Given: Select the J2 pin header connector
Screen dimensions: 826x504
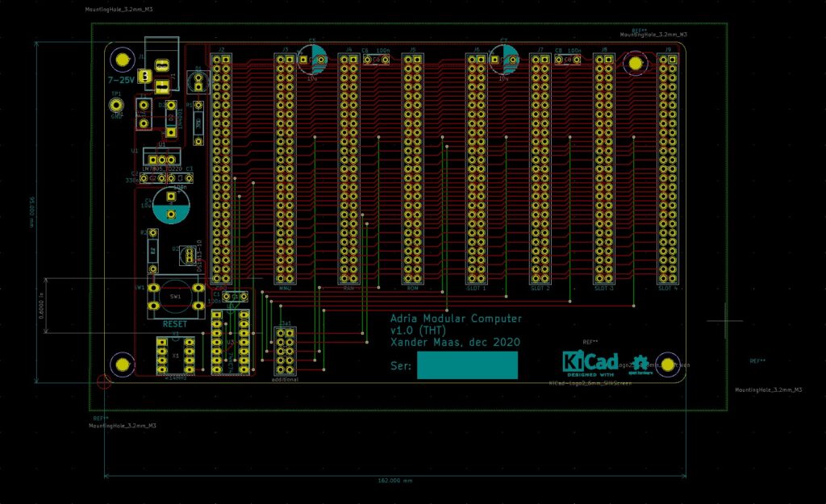Looking at the screenshot, I should pyautogui.click(x=221, y=169).
